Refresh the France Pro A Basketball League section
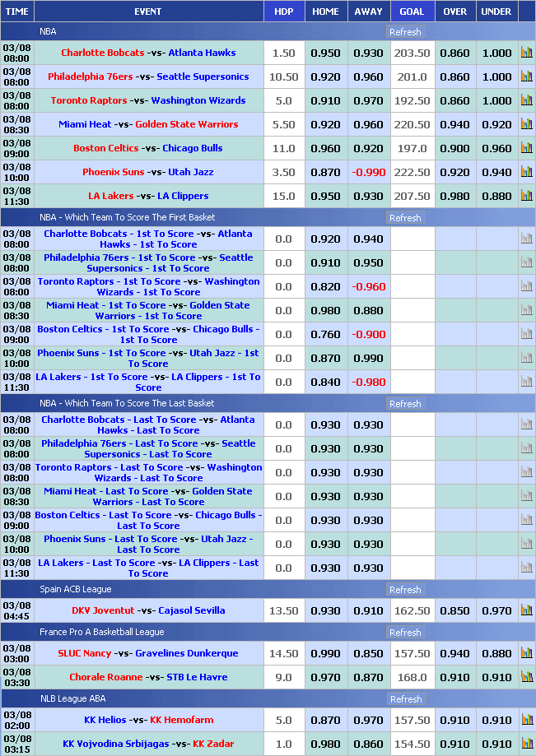The width and height of the screenshot is (536, 756). (x=405, y=632)
